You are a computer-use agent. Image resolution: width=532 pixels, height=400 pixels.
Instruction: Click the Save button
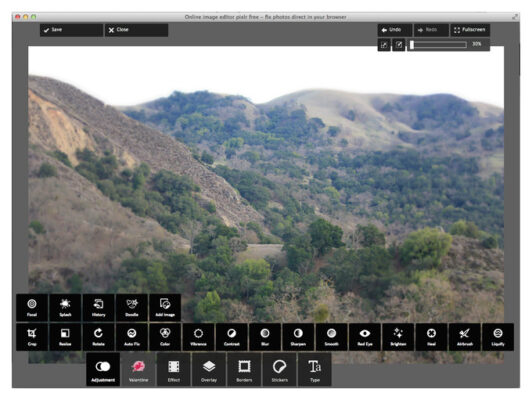click(71, 30)
